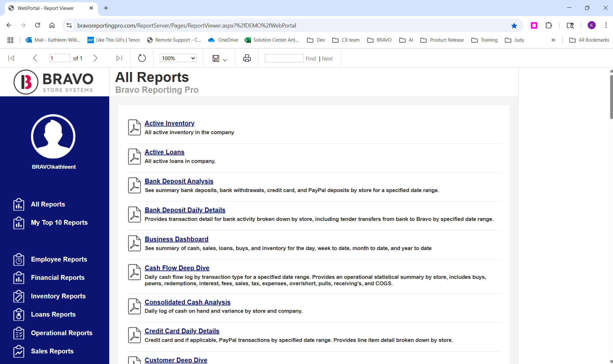Click the page vertical scrollbar

[611, 97]
